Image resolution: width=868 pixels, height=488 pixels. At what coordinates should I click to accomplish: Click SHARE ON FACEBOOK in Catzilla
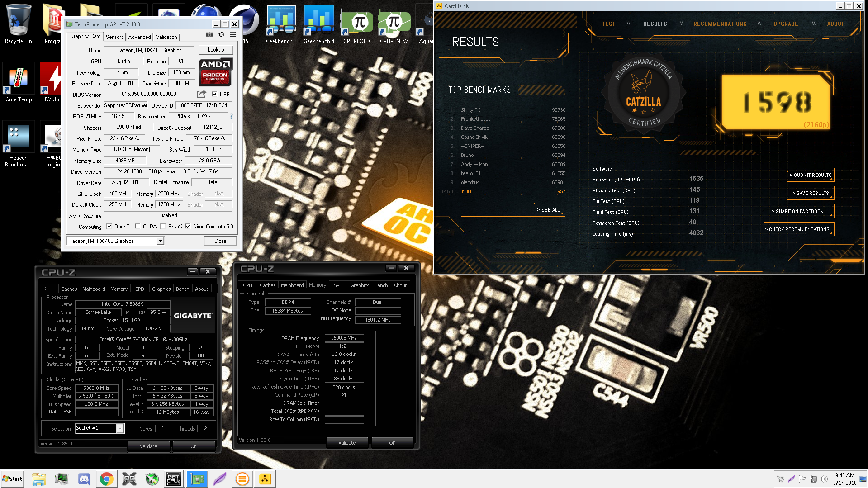click(x=797, y=211)
